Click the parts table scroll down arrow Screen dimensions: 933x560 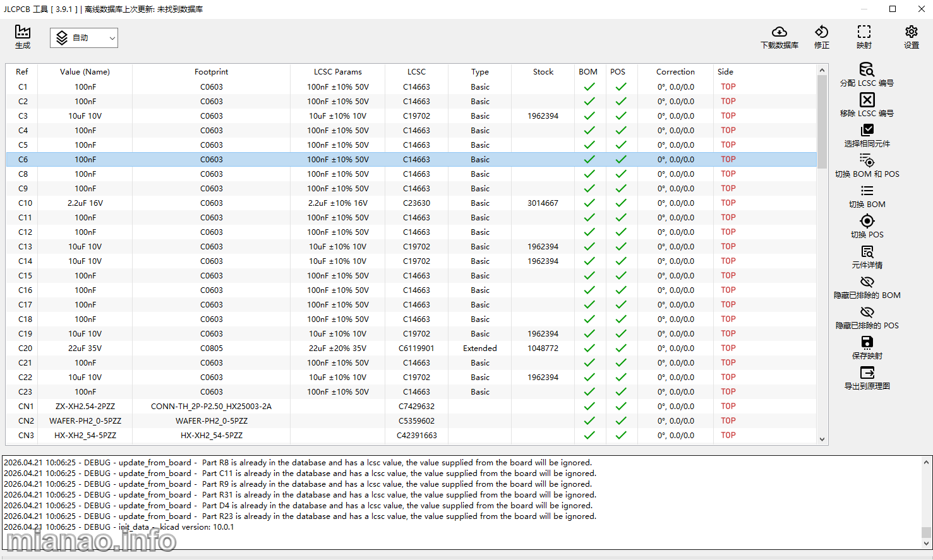click(822, 439)
